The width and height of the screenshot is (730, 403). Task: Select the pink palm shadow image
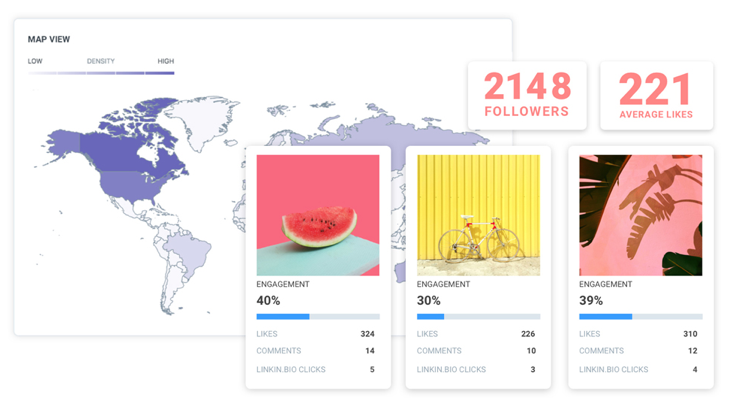point(641,215)
